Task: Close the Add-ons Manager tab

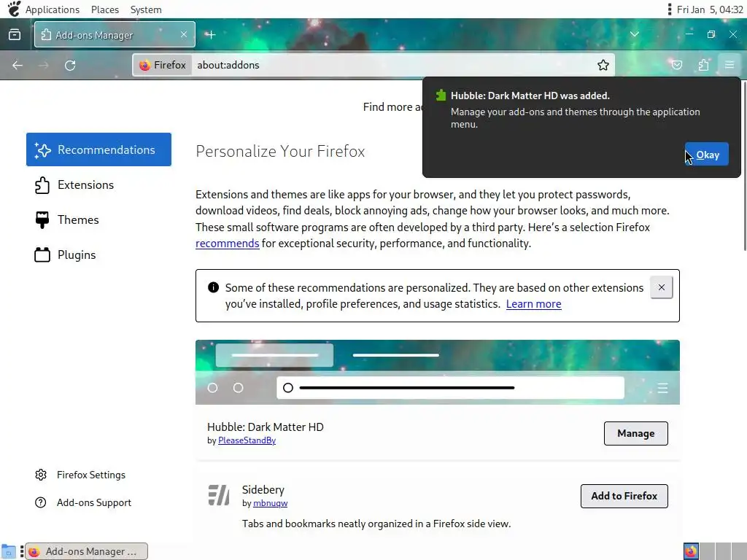Action: (x=184, y=34)
